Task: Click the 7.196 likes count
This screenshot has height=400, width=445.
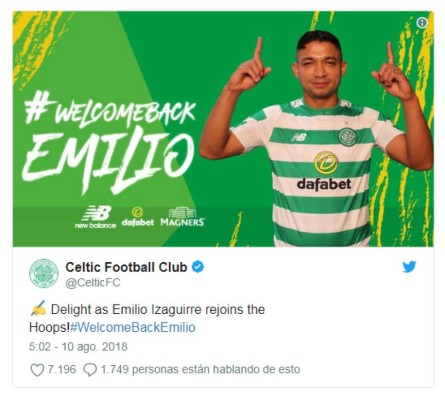Action: 62,369
